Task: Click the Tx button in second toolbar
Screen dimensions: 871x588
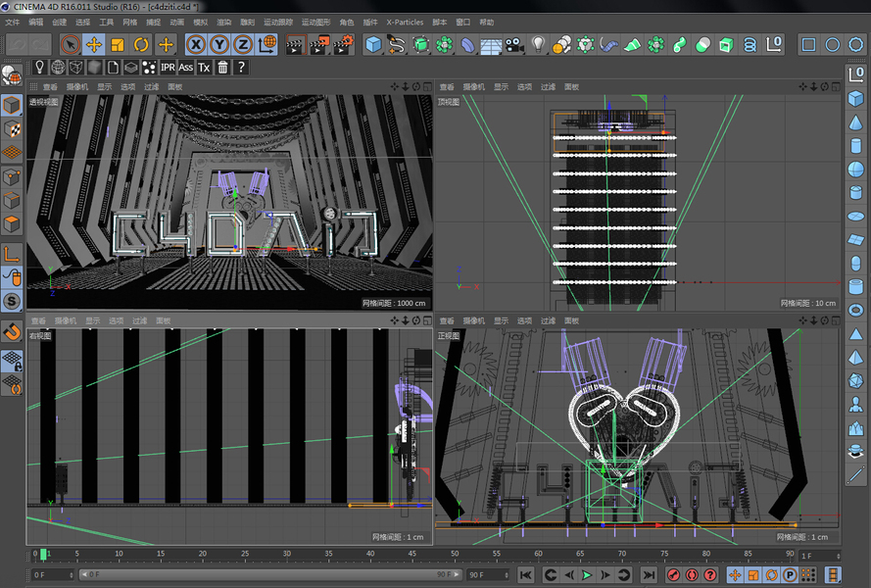Action: (204, 68)
